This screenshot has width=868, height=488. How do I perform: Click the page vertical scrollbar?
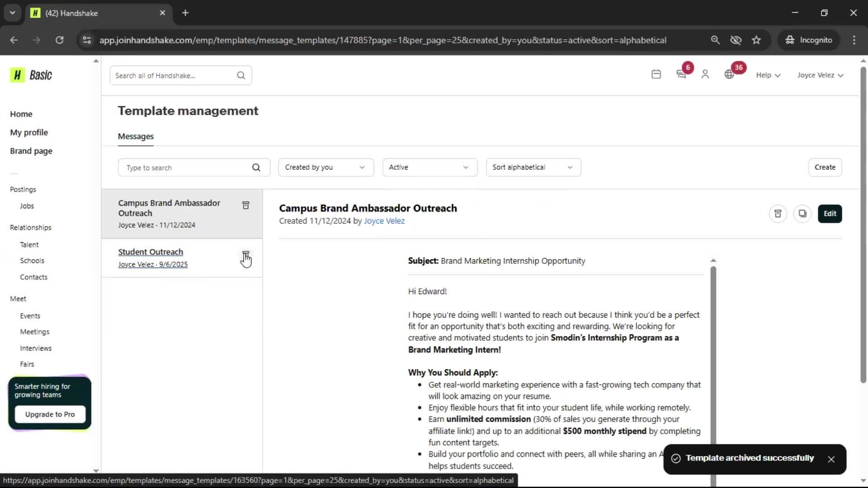863,225
